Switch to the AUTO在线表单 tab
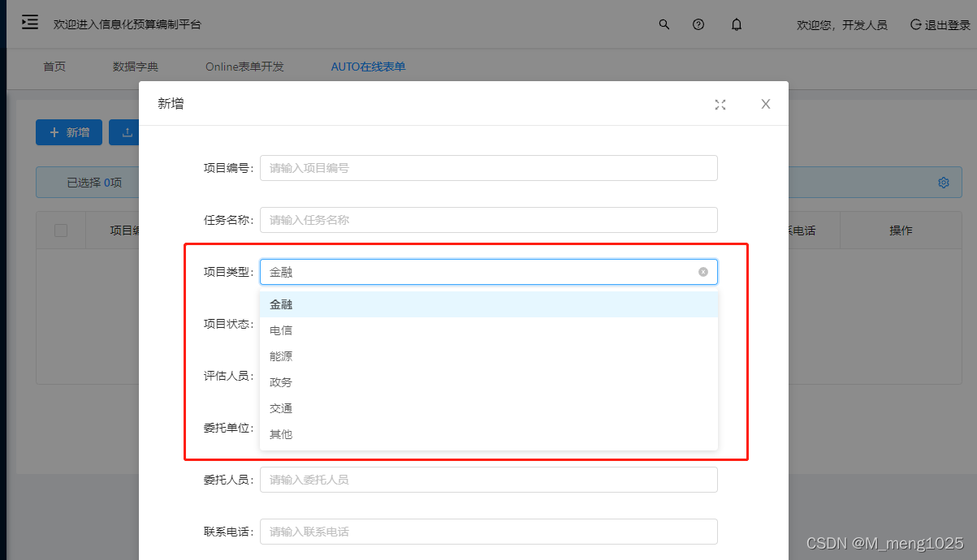 point(368,67)
